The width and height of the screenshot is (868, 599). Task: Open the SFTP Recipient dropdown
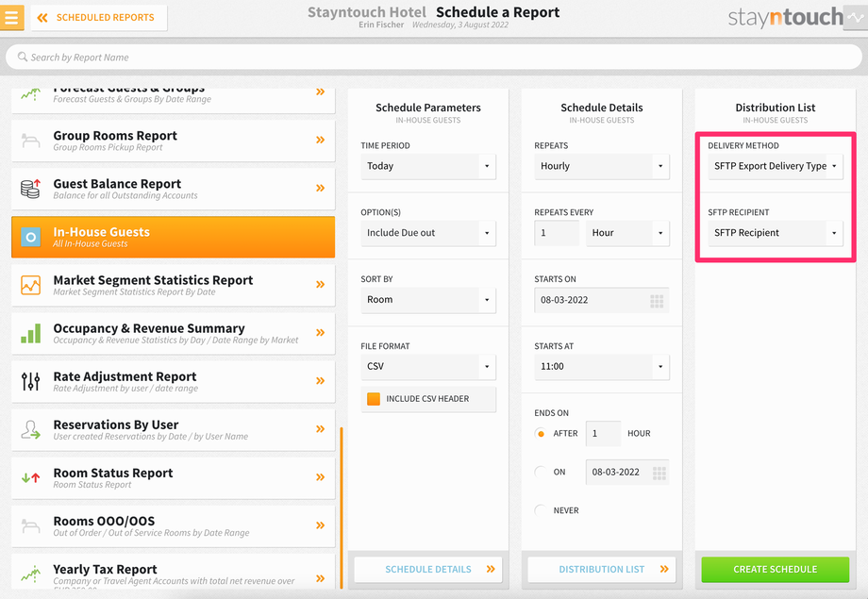point(775,233)
